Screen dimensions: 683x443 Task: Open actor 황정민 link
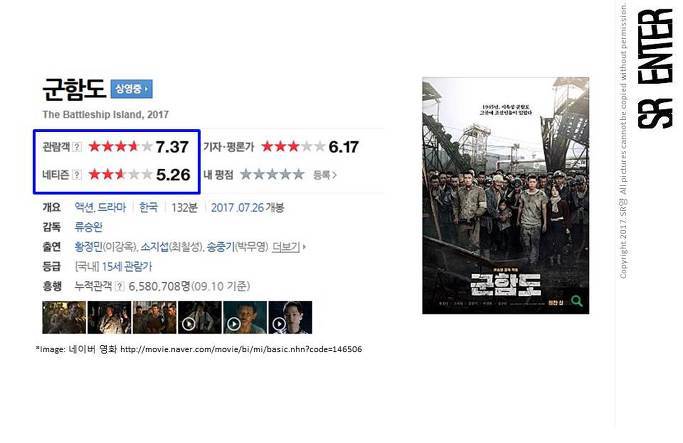[88, 247]
